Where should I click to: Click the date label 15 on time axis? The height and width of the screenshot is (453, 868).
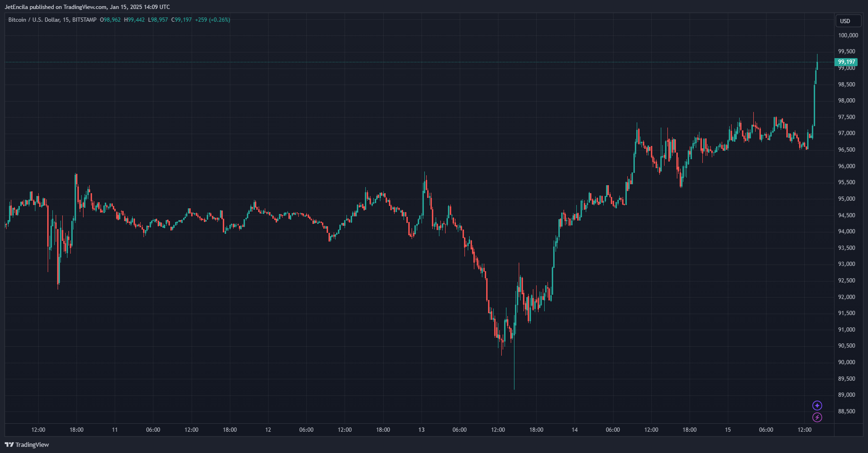click(728, 430)
